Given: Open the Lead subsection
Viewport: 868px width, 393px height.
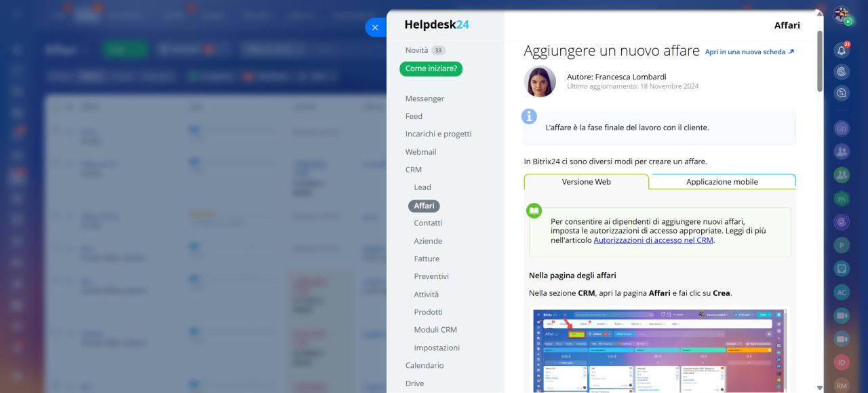Looking at the screenshot, I should tap(422, 187).
